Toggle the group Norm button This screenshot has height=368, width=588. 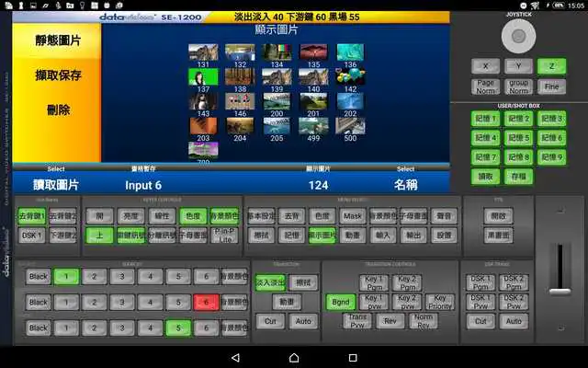coord(518,86)
